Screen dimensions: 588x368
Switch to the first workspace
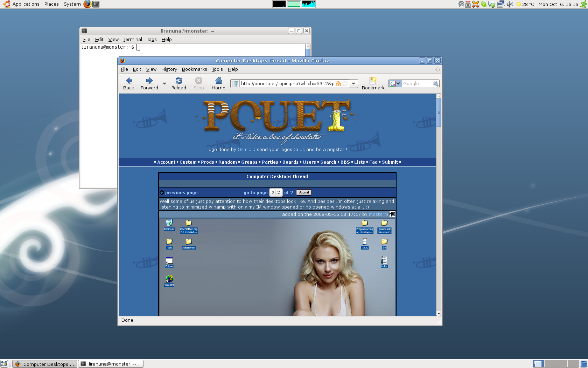539,364
